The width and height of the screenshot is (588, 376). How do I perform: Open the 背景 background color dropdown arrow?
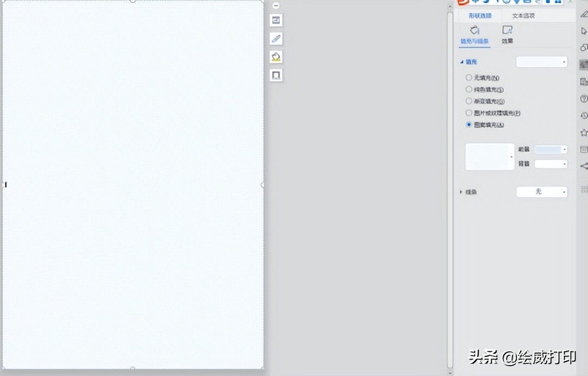[565, 164]
